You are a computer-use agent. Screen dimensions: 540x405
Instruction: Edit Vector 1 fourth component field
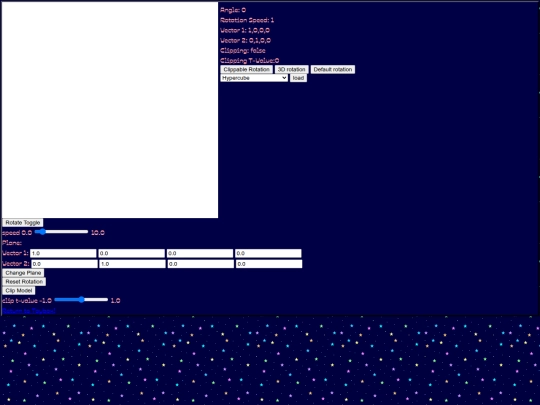268,253
